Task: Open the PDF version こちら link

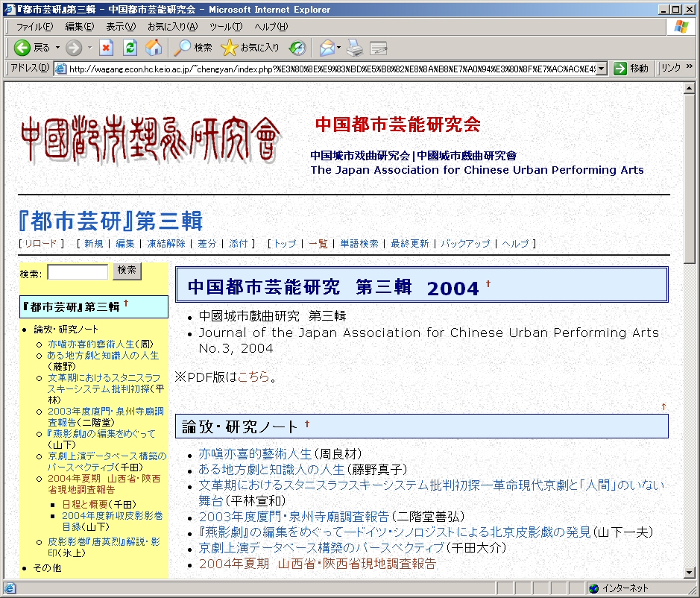Action: [x=253, y=377]
